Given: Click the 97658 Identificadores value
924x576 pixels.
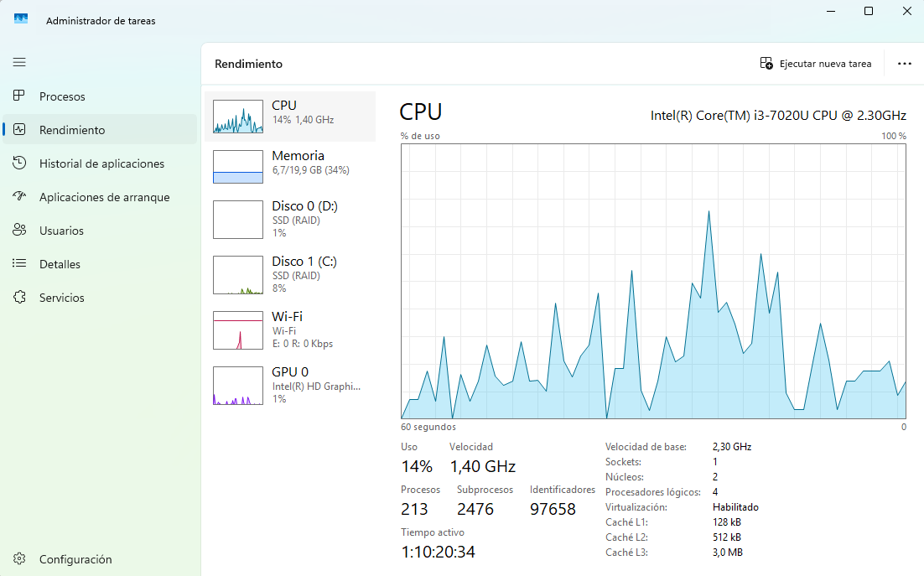Looking at the screenshot, I should [x=553, y=509].
